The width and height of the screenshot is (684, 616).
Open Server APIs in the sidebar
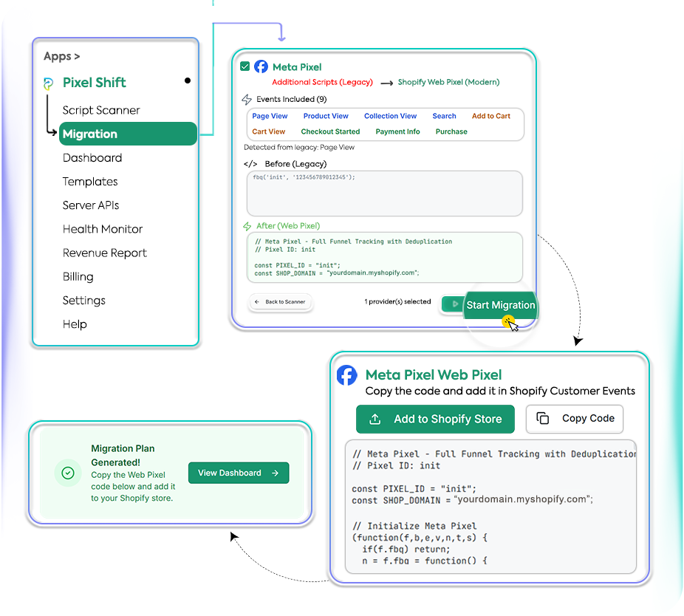(91, 205)
